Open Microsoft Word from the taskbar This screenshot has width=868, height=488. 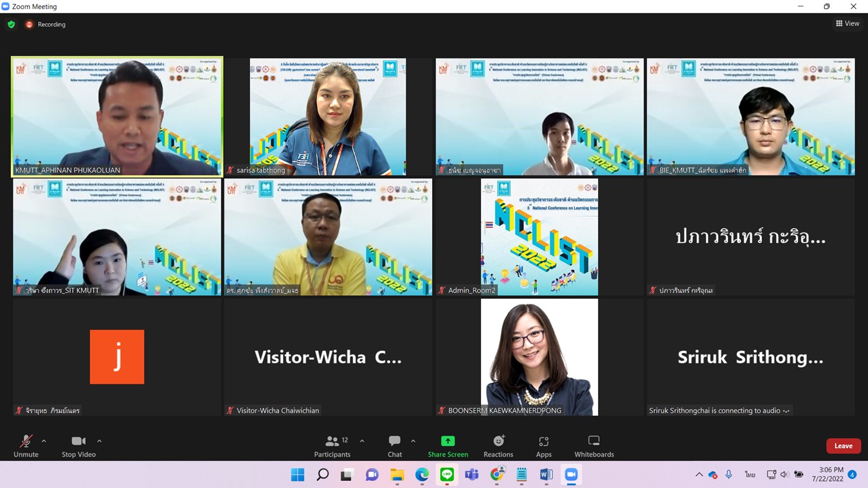pos(546,474)
